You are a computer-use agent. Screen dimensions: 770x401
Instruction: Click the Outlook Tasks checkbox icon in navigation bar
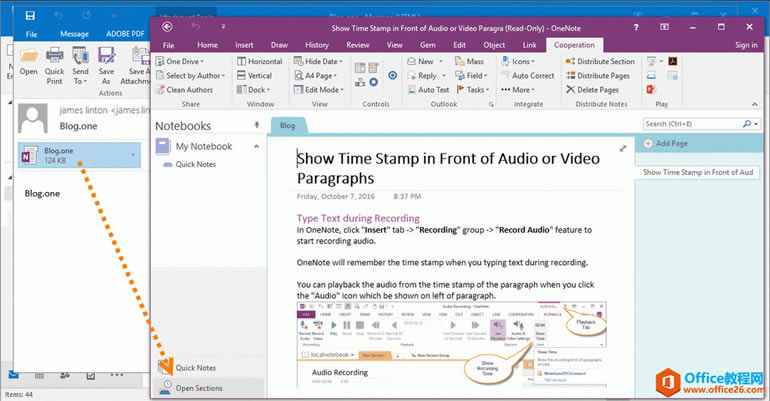click(90, 375)
